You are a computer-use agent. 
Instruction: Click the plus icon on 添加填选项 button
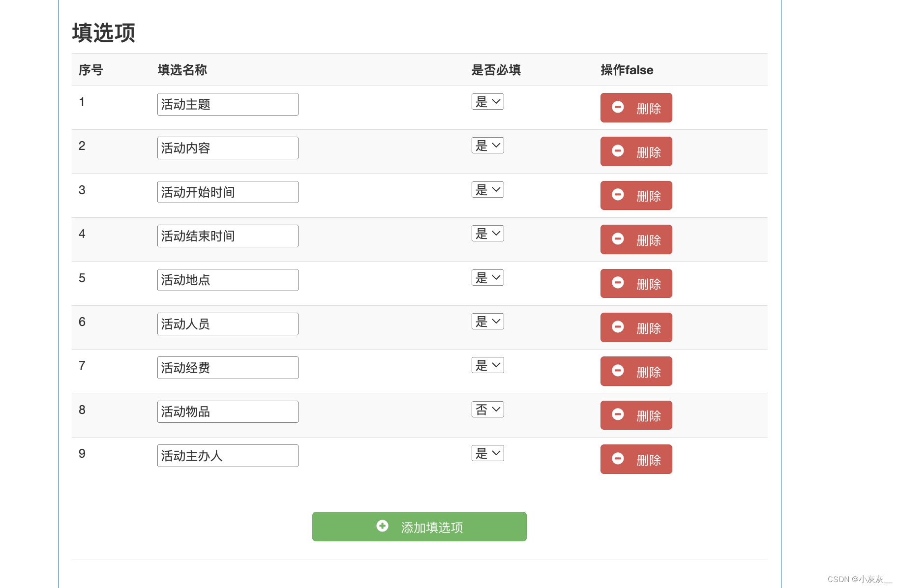[x=383, y=526]
